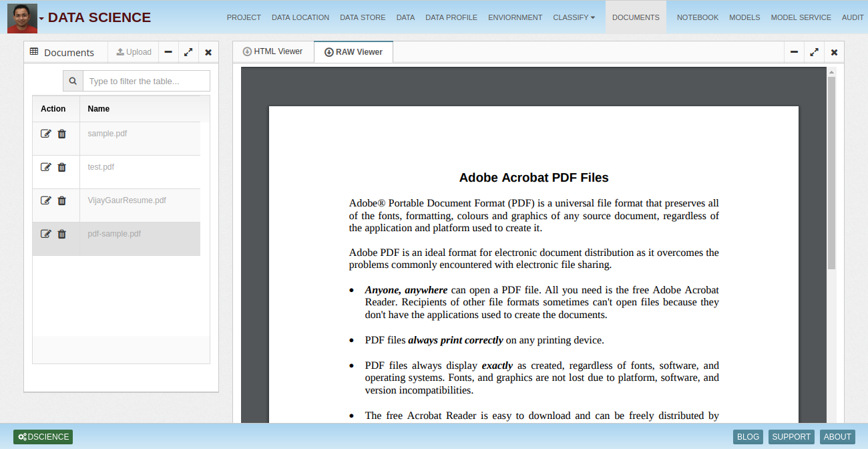Delete the test.pdf document
The width and height of the screenshot is (868, 449).
tap(62, 167)
